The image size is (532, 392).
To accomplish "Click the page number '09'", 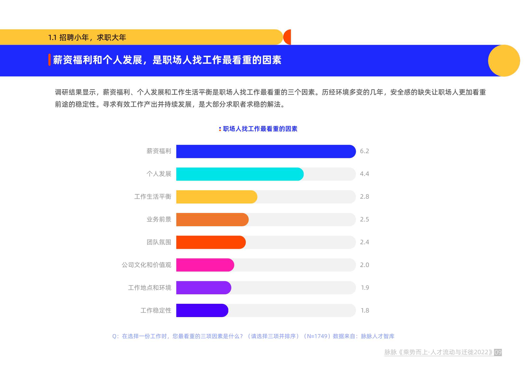I will 498,352.
